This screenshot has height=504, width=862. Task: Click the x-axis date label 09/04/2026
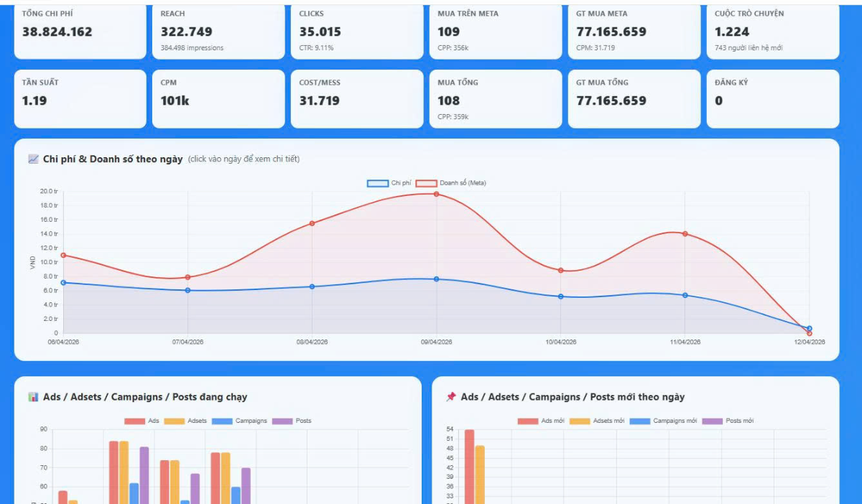tap(436, 342)
